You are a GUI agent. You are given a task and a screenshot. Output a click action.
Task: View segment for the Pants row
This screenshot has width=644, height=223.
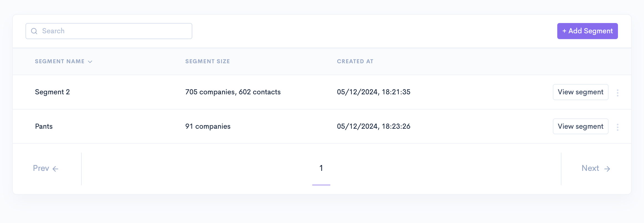580,126
